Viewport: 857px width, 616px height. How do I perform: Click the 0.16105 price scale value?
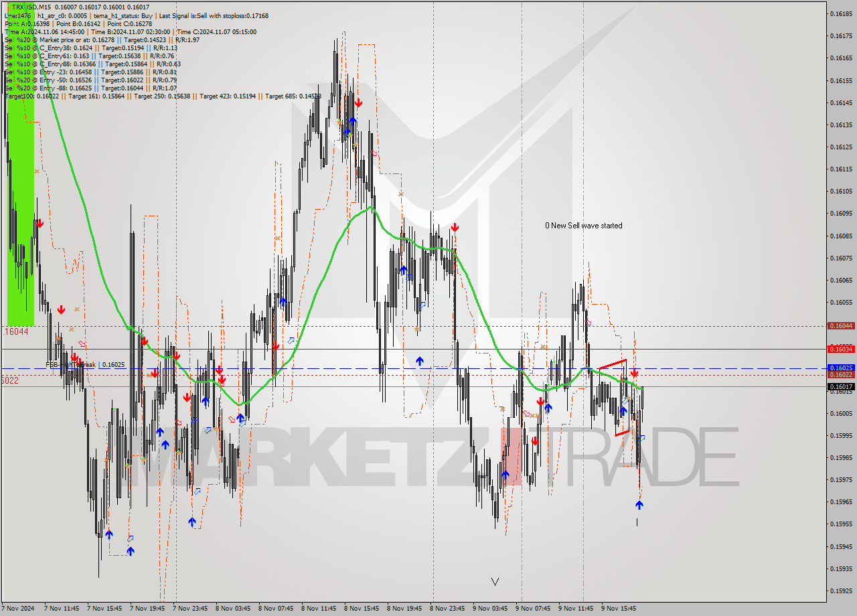[x=841, y=191]
